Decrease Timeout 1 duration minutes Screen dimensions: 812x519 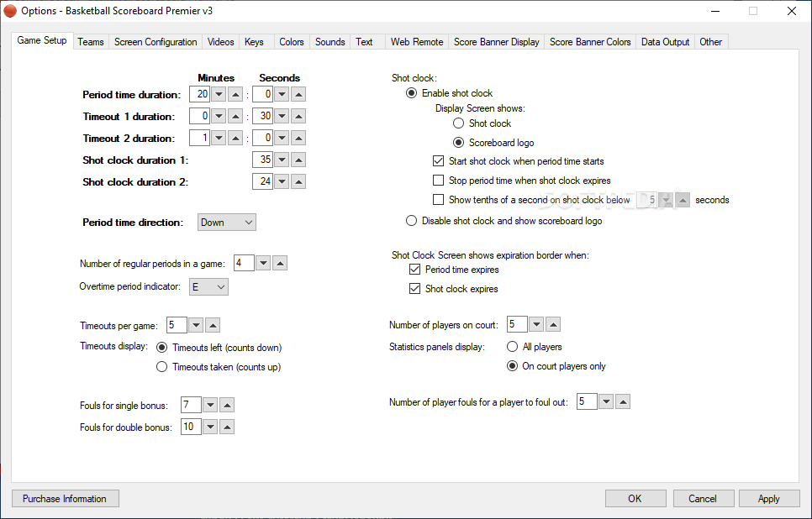click(219, 116)
